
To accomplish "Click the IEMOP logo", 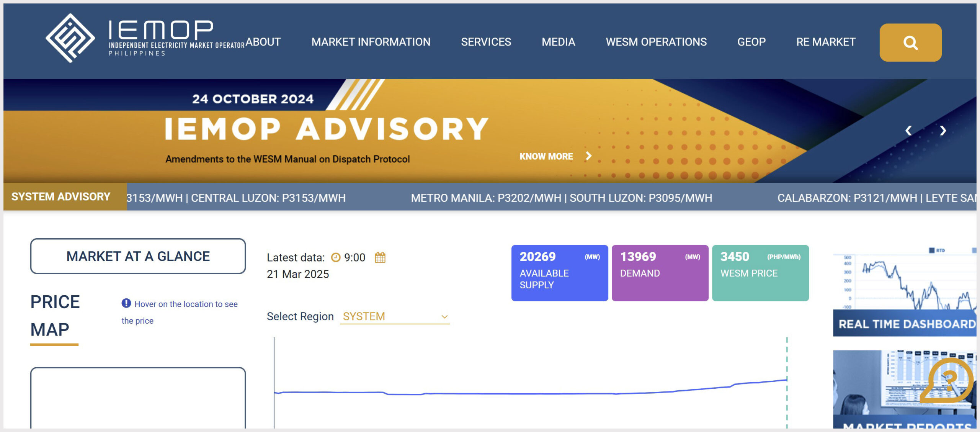I will point(145,38).
